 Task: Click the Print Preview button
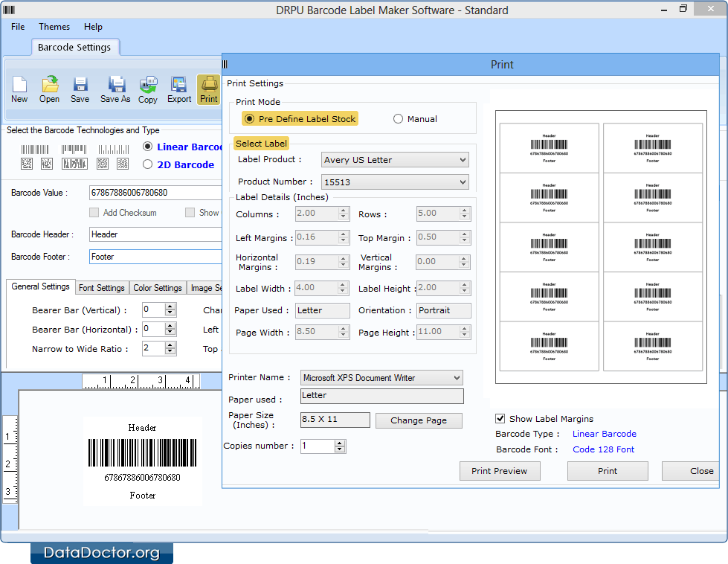[x=500, y=471]
